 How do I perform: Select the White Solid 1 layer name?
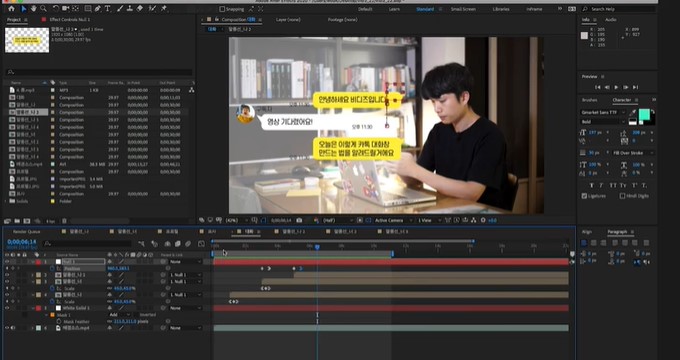coord(76,308)
